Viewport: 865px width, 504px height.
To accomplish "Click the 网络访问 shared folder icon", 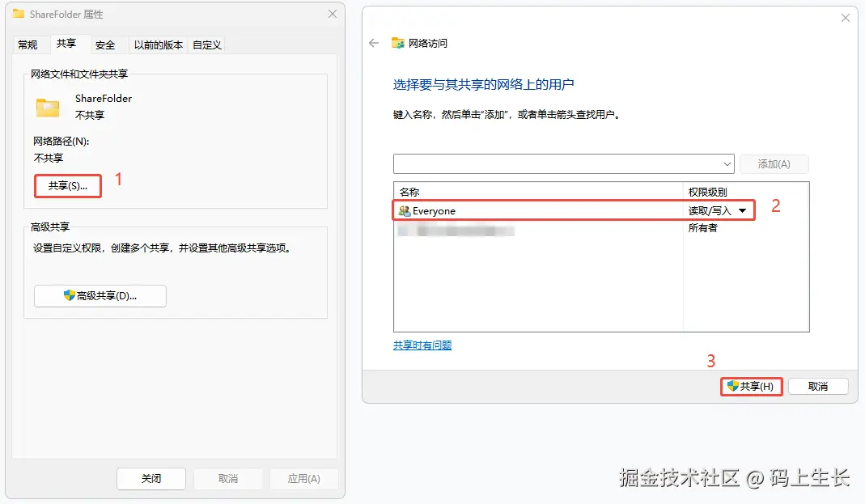I will 398,43.
